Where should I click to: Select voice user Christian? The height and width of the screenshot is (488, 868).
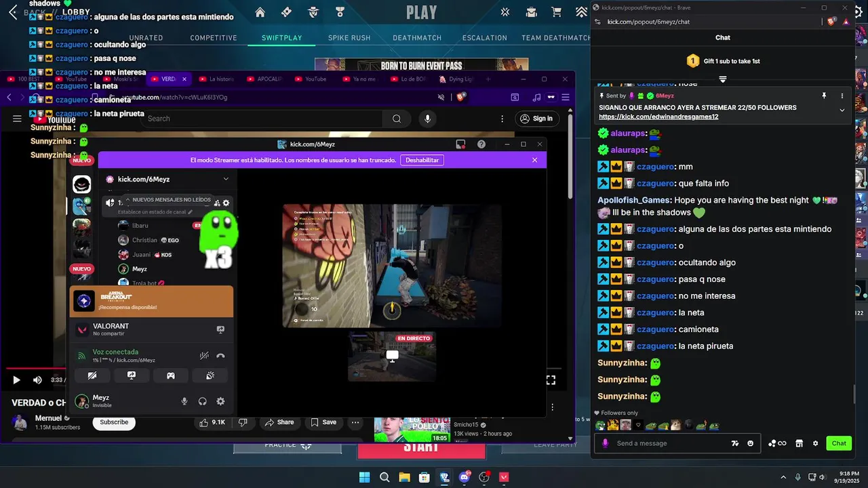144,240
